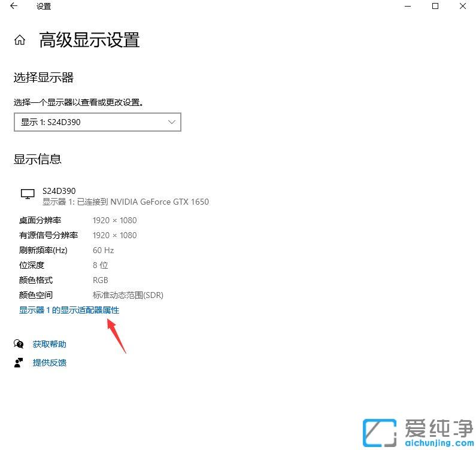This screenshot has width=476, height=450.
Task: Open Settings home via house icon
Action: click(x=20, y=39)
